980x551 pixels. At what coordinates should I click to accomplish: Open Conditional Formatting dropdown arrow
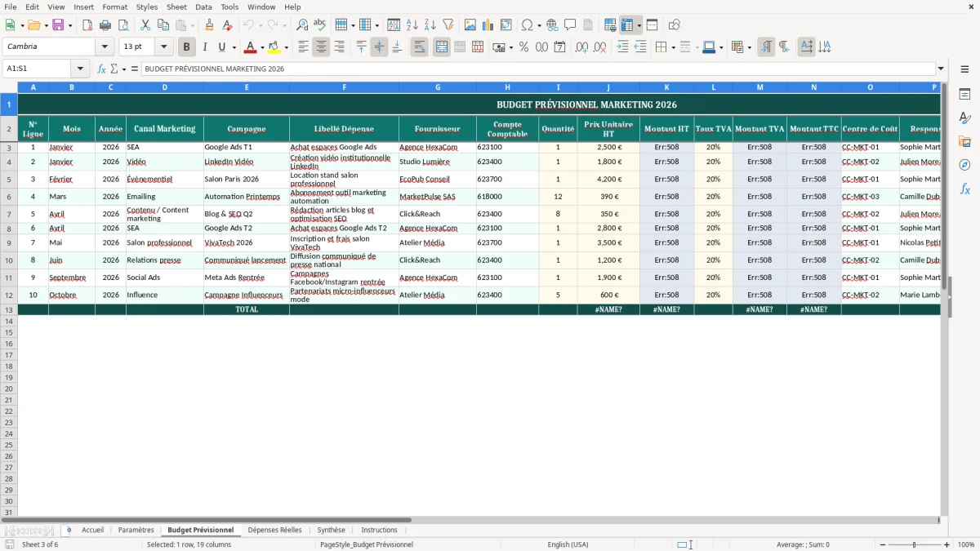(749, 47)
